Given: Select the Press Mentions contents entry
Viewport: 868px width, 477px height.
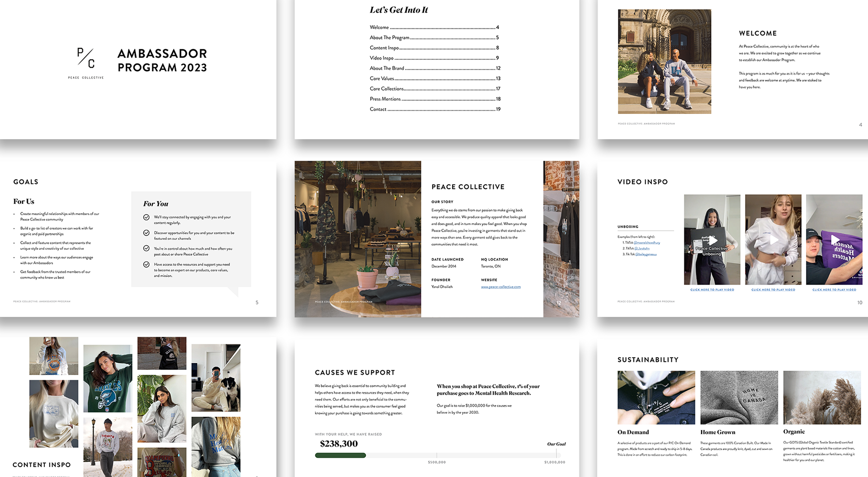Looking at the screenshot, I should [434, 99].
